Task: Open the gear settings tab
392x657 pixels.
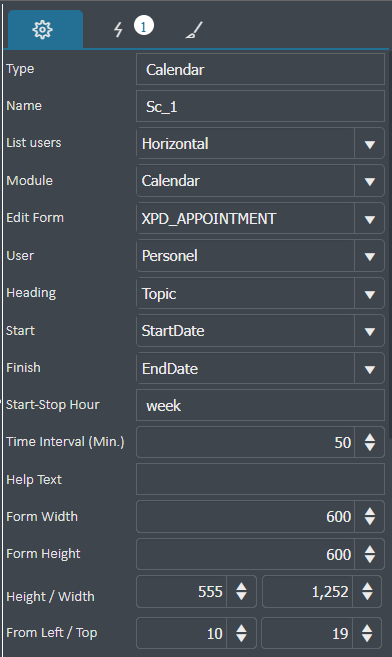Action: click(x=45, y=29)
